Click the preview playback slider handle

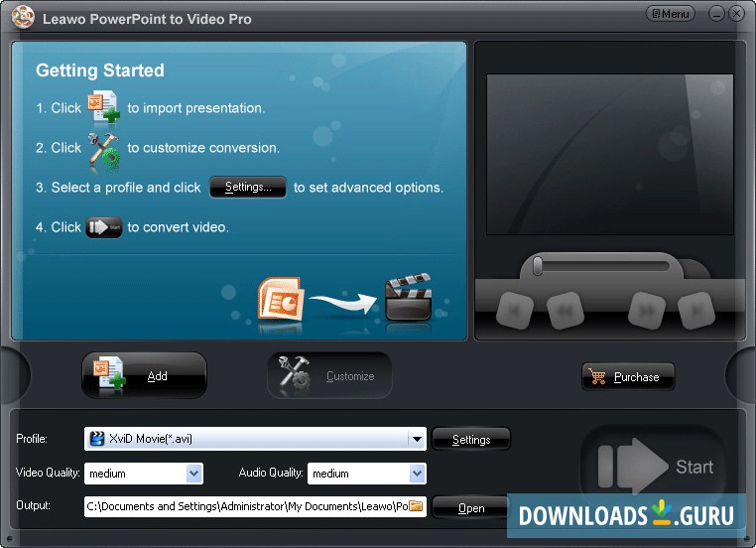coord(538,266)
